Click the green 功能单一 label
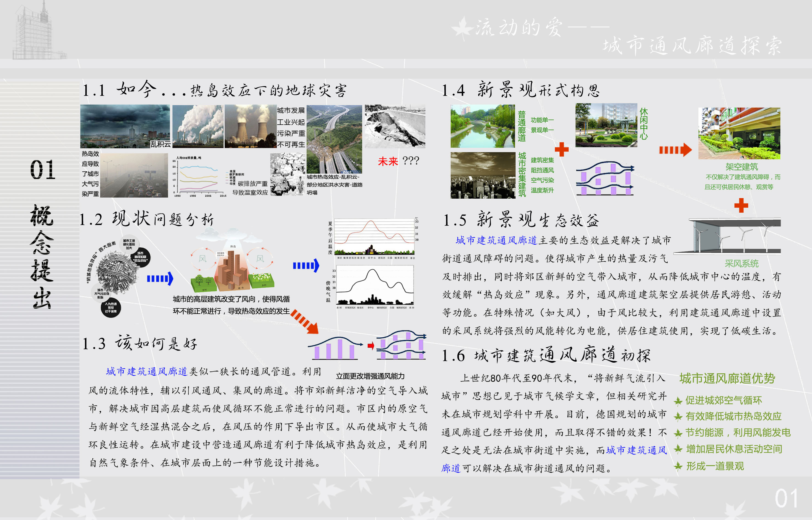Screen dimensions: 812x520 542,120
